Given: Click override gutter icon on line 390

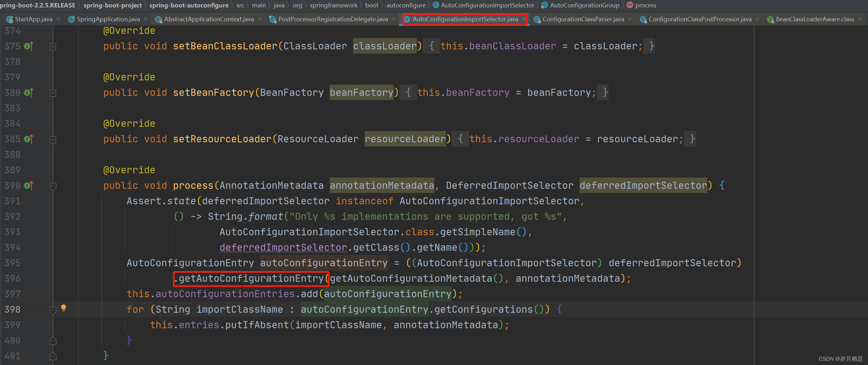Looking at the screenshot, I should point(29,186).
